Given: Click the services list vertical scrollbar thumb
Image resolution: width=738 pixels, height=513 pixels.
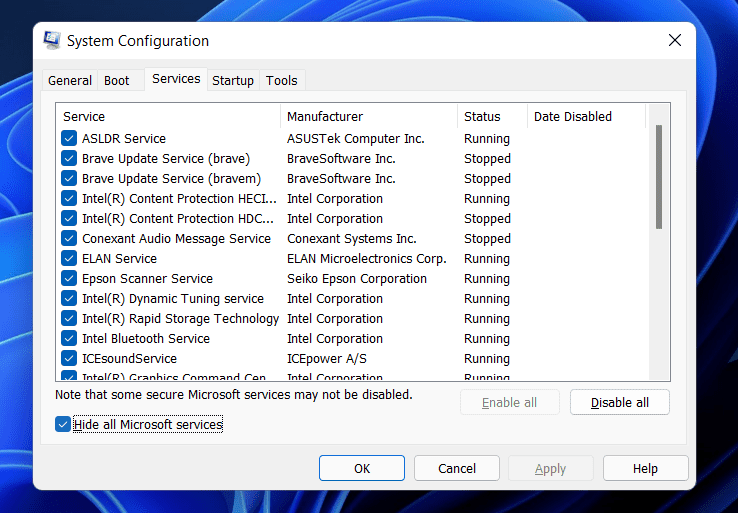Looking at the screenshot, I should coord(658,177).
